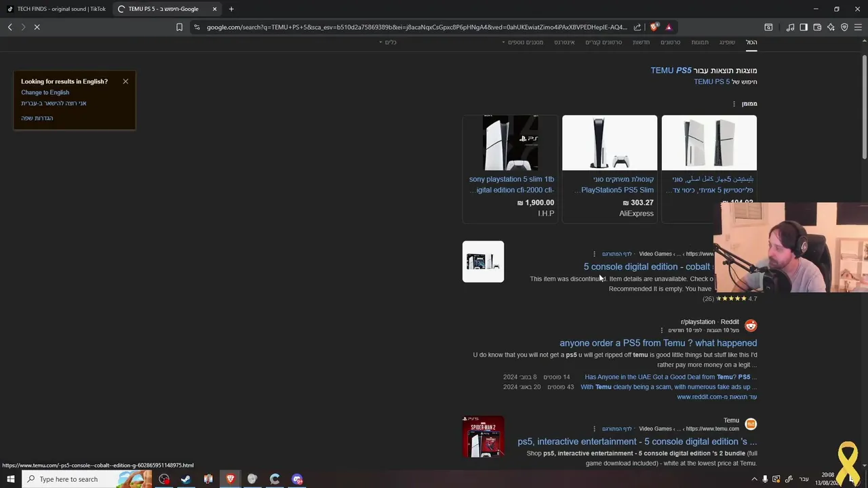Screen dimensions: 868x488
Task: Select the שופינג search filter tab
Action: coord(727,42)
